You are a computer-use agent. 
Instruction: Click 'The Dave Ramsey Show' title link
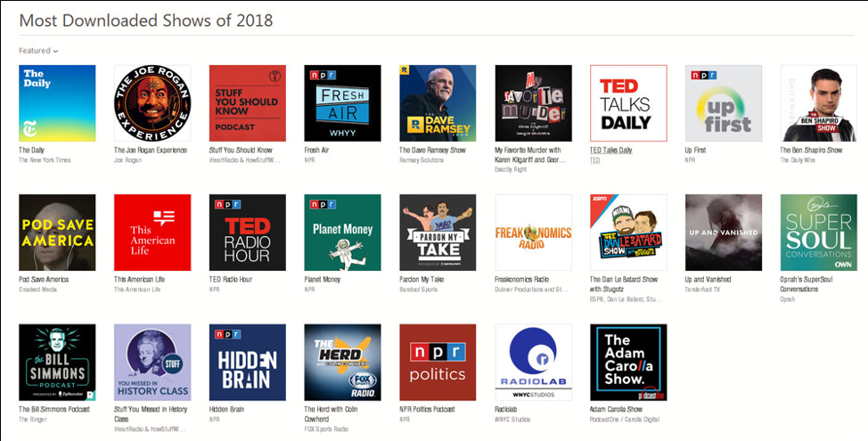click(433, 150)
